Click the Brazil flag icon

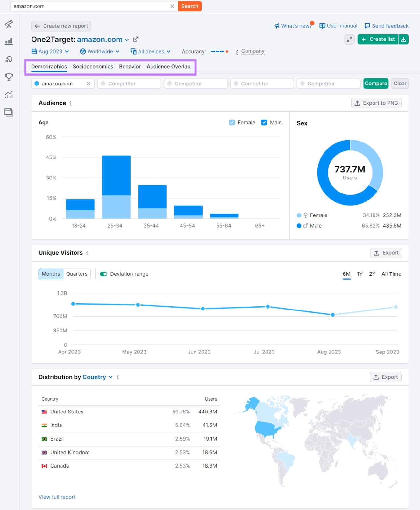[44, 439]
